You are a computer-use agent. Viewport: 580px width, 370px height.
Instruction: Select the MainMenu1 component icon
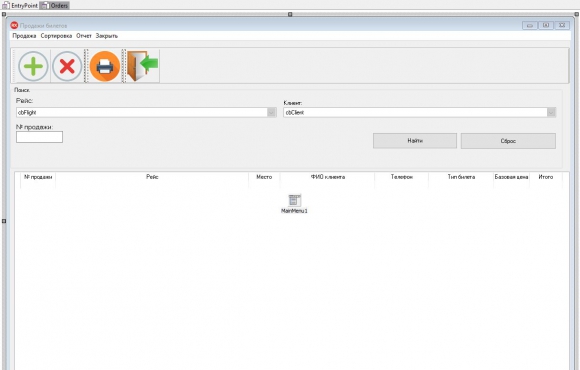(294, 200)
